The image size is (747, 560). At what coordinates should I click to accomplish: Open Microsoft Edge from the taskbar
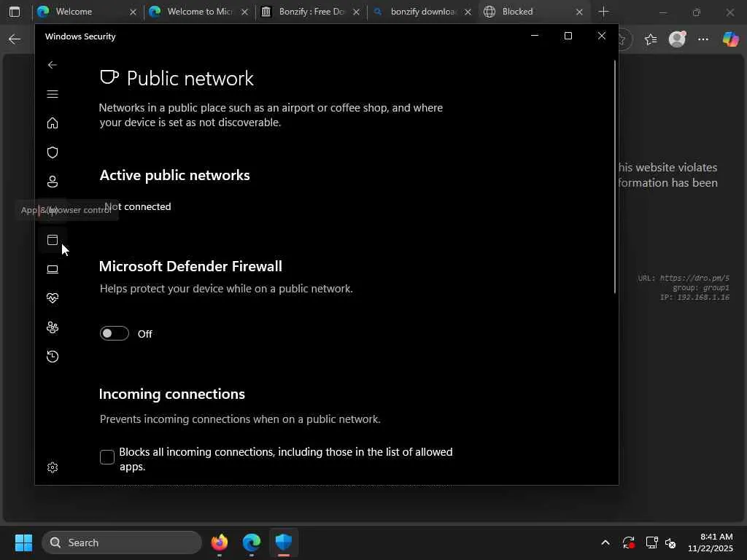252,542
